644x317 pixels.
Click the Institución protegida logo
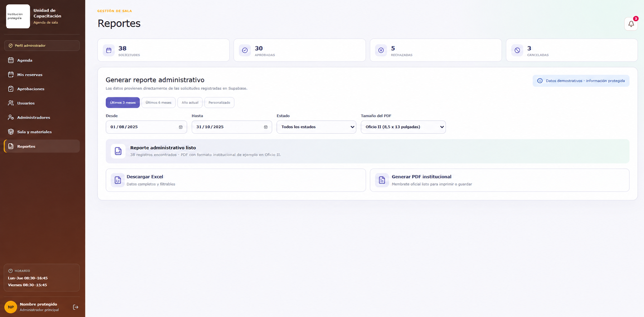[x=18, y=16]
